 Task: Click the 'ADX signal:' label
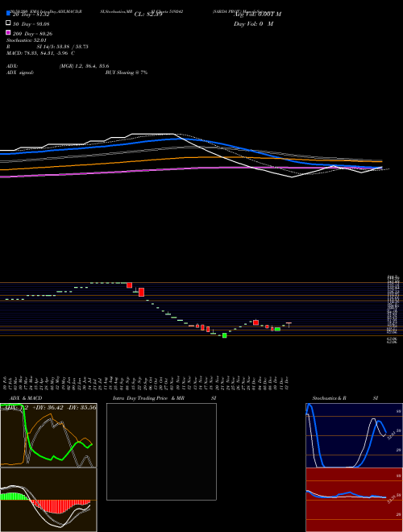pos(20,73)
